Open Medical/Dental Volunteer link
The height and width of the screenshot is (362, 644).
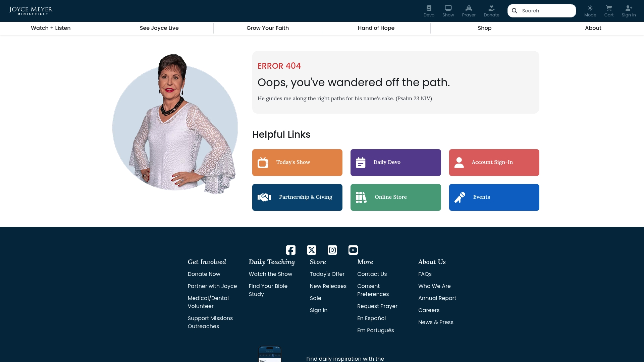click(208, 302)
